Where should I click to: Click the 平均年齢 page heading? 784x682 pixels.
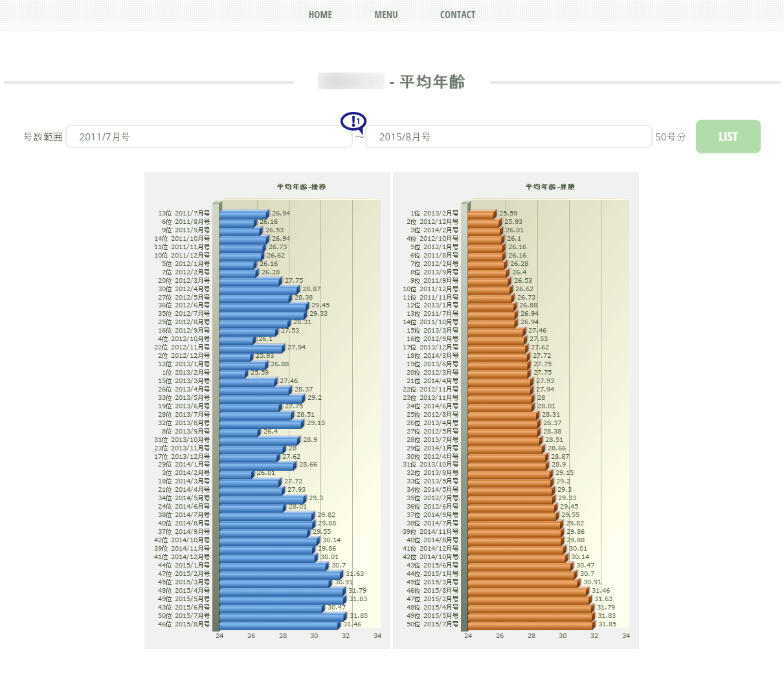click(x=432, y=82)
